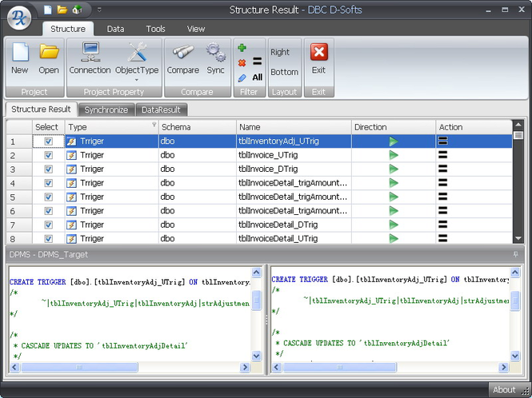The height and width of the screenshot is (398, 532).
Task: Run the Compare tool
Action: point(183,52)
